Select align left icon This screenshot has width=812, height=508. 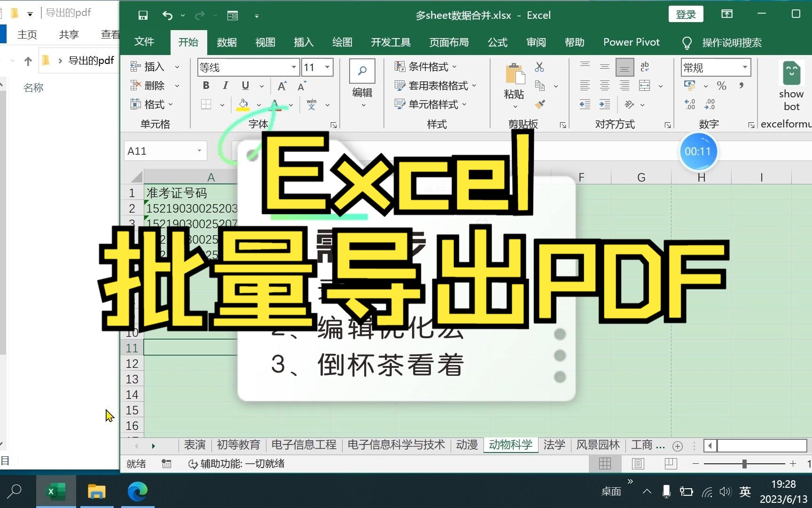tap(585, 86)
